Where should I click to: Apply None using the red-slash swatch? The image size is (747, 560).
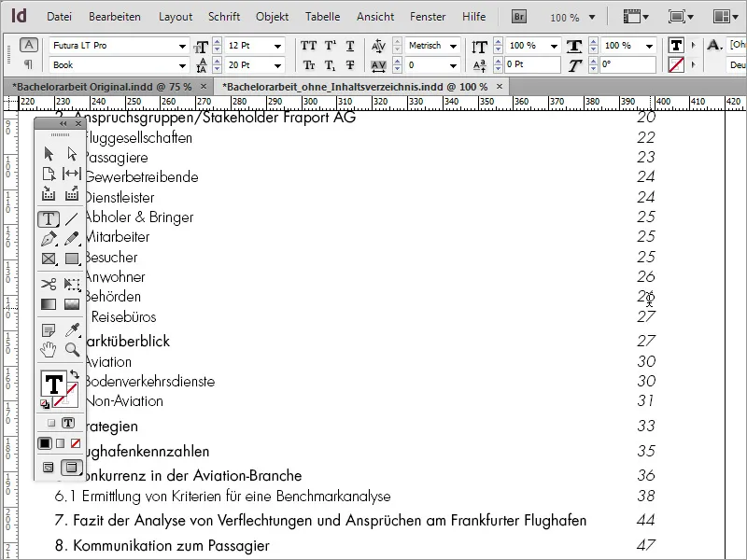point(76,443)
